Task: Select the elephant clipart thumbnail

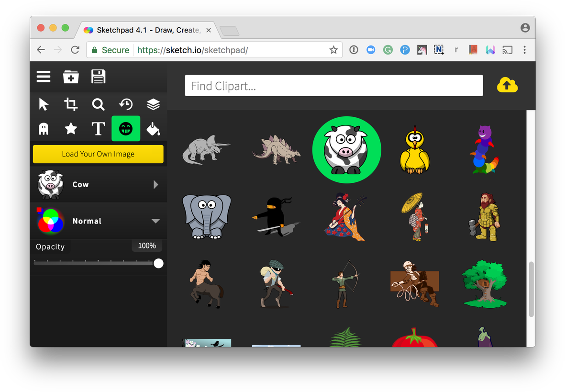Action: pyautogui.click(x=207, y=217)
